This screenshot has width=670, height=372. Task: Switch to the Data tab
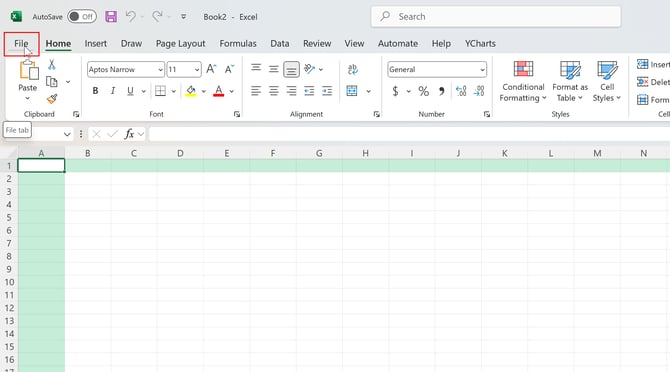280,44
